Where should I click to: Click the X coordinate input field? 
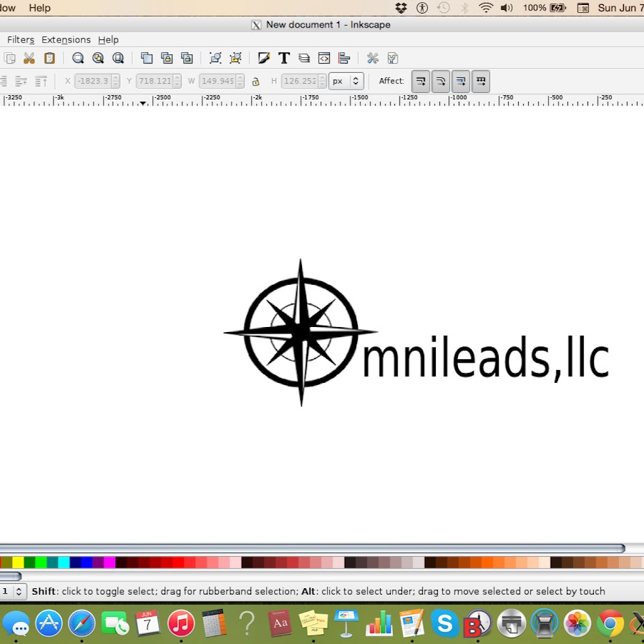pos(94,81)
